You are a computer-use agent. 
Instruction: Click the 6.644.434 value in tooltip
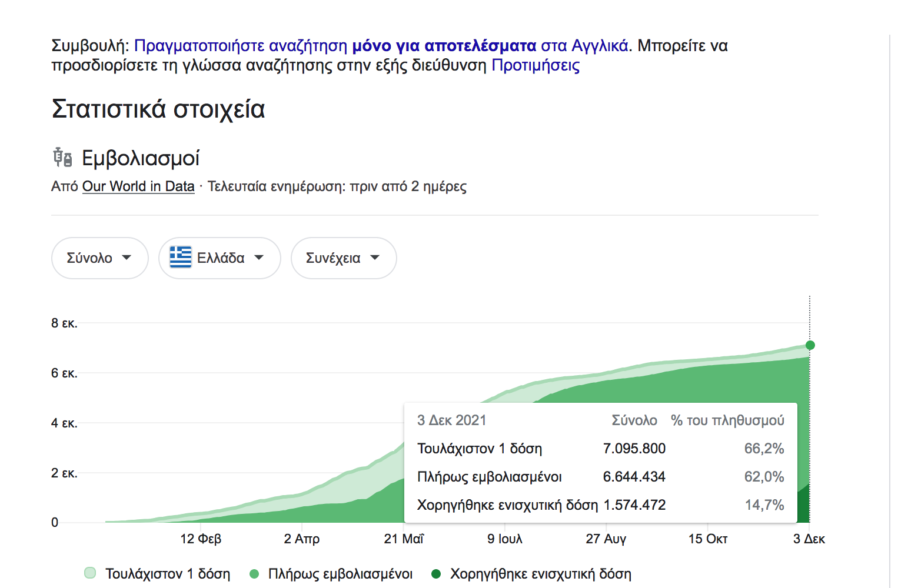click(634, 477)
